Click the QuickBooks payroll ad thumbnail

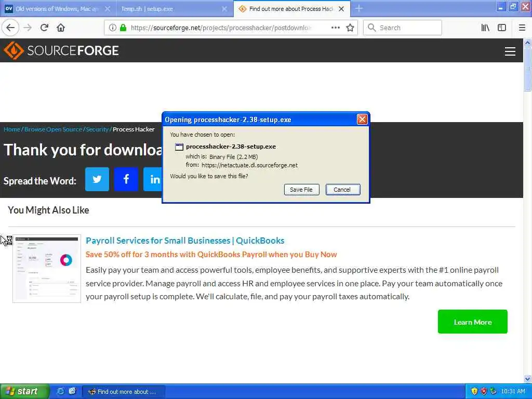coord(47,269)
